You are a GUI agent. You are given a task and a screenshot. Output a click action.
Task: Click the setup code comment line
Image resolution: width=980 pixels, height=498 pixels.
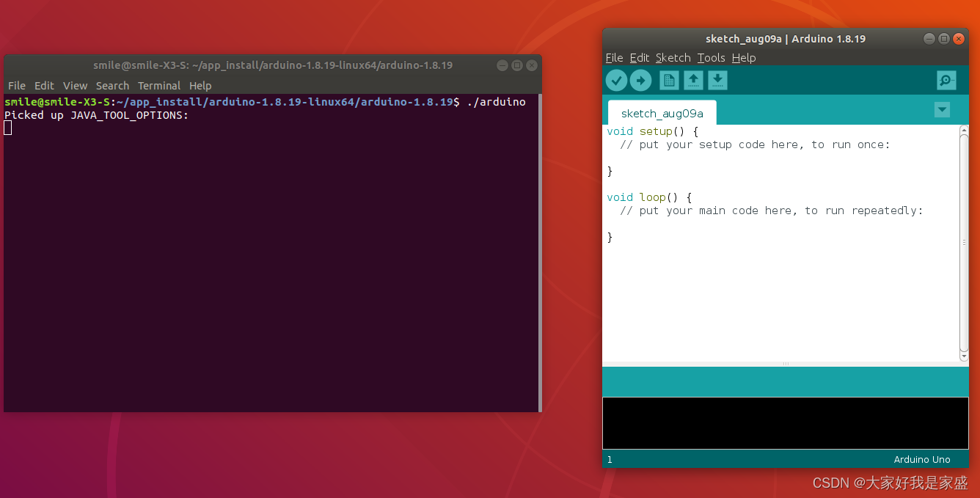tap(755, 144)
